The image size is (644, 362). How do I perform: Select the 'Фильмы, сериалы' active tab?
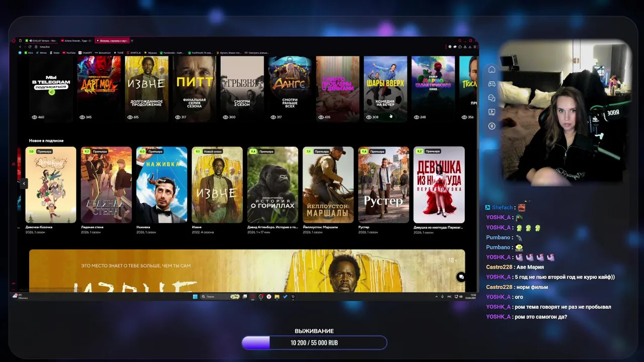point(112,41)
